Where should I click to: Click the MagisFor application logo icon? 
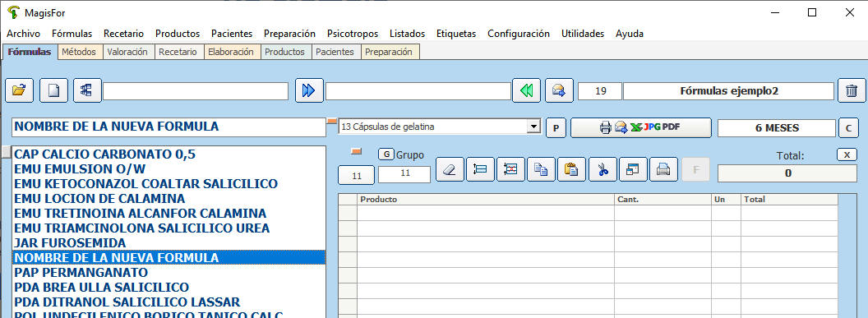(x=13, y=12)
